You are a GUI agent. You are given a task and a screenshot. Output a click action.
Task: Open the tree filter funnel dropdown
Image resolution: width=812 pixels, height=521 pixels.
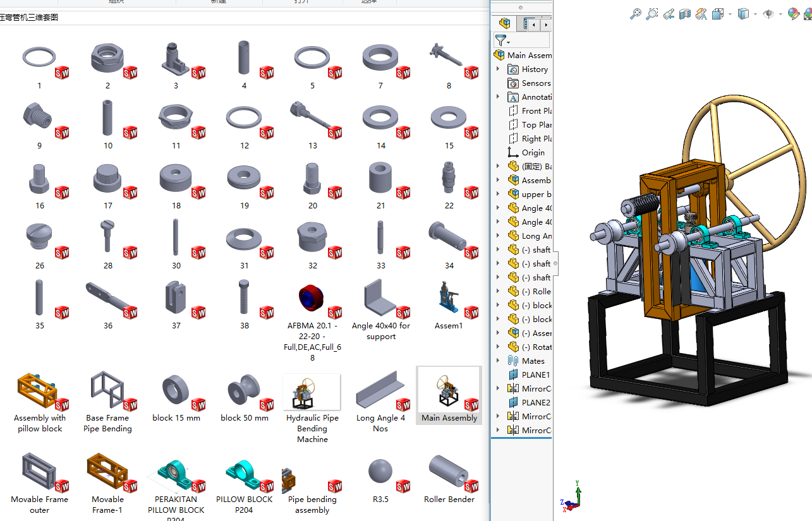pyautogui.click(x=502, y=41)
